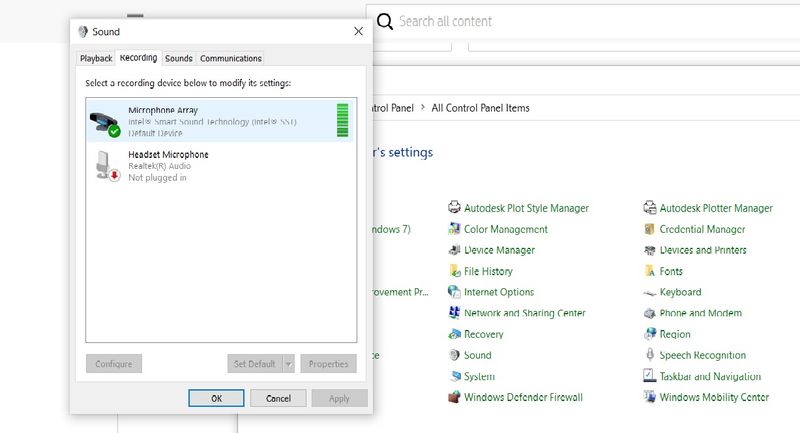Click the Devices and Printers icon

650,250
